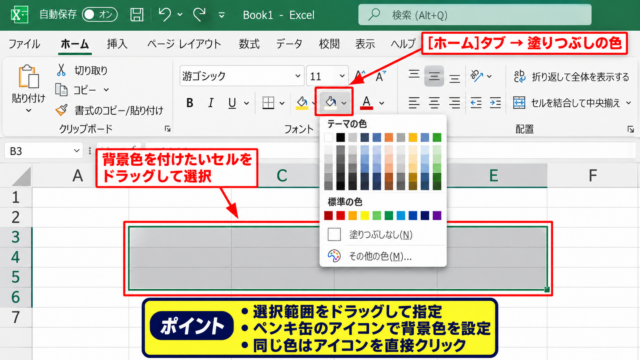Viewport: 640px width, 360px height.
Task: Click the Name Box showing B3
Action: 43,151
